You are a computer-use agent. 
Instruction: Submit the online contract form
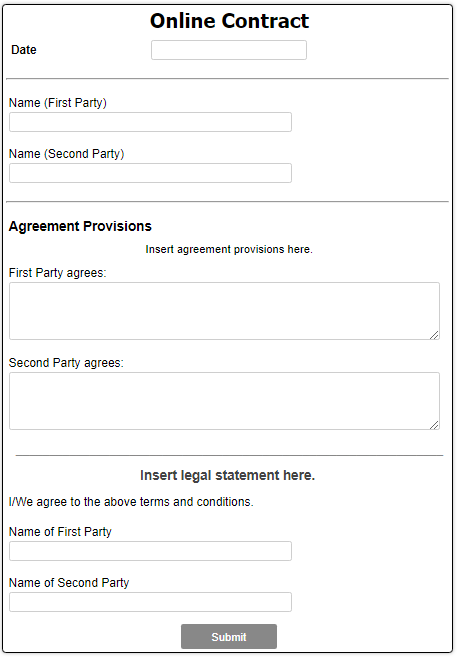229,636
